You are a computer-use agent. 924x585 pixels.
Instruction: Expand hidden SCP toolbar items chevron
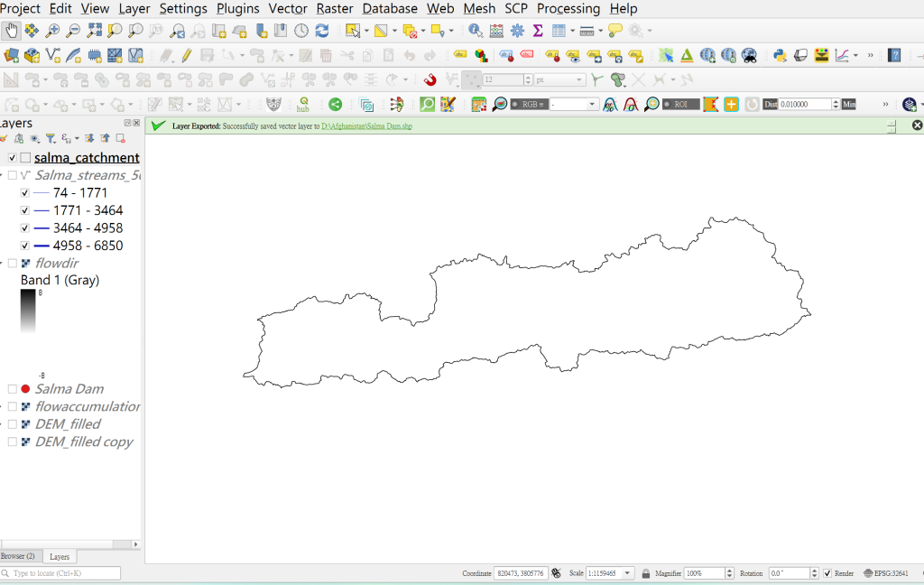885,105
